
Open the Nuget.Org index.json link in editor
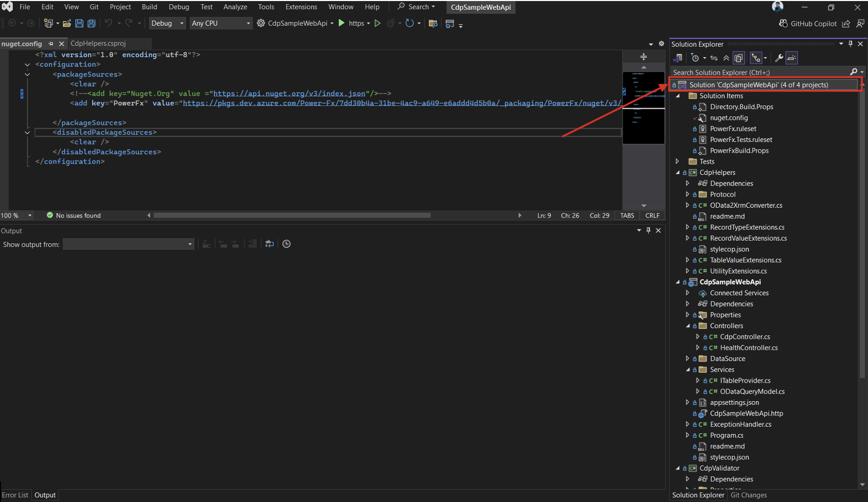point(290,93)
